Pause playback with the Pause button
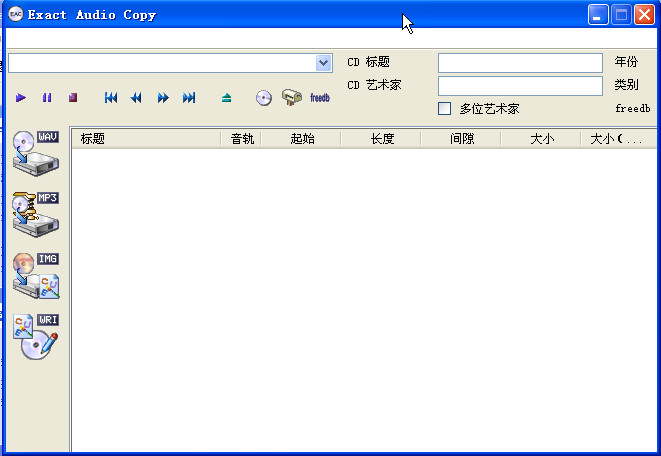 click(x=47, y=98)
